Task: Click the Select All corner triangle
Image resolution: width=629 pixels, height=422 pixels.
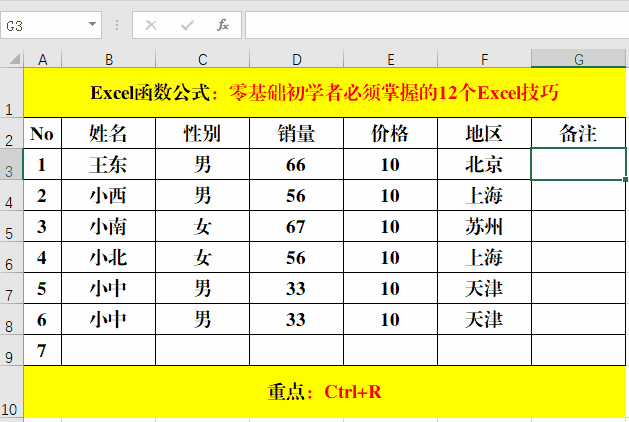Action: [15, 59]
